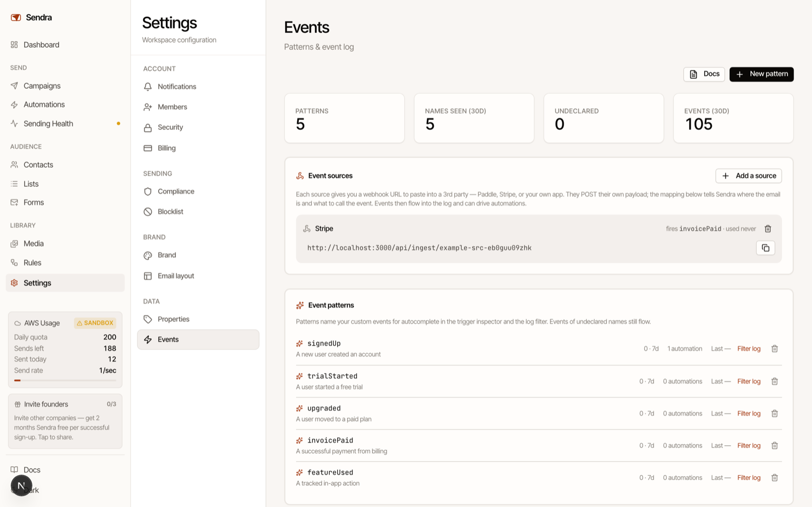The width and height of the screenshot is (812, 507).
Task: Click the Stripe source name
Action: pos(324,229)
